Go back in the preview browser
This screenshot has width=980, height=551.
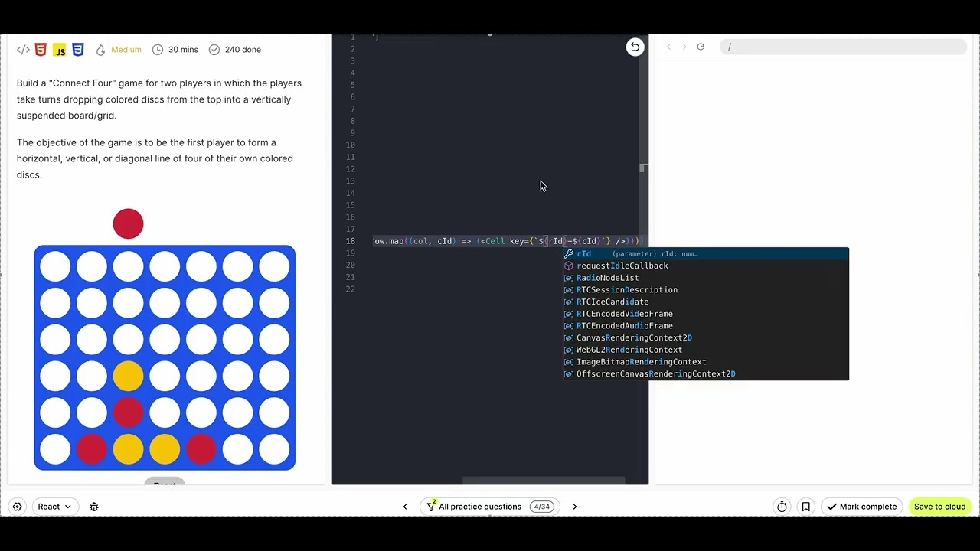click(x=668, y=47)
